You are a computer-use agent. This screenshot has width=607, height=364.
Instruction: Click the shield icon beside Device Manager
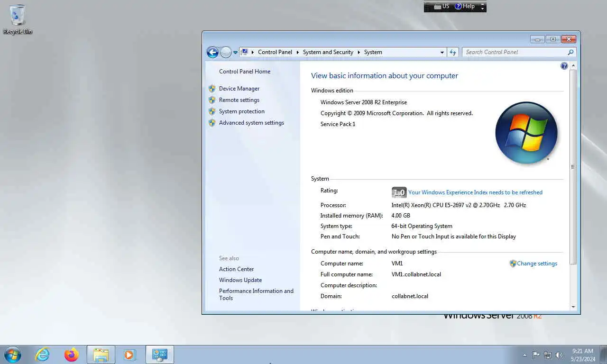(x=212, y=89)
